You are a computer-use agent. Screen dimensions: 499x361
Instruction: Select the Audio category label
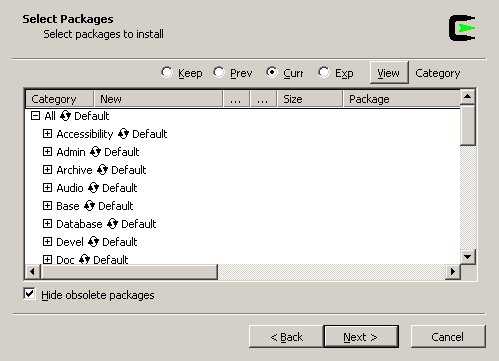tap(70, 188)
